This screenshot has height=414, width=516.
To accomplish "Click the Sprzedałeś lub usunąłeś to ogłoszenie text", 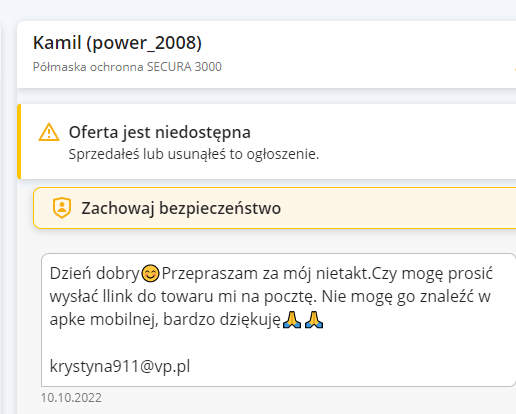I will (x=194, y=154).
